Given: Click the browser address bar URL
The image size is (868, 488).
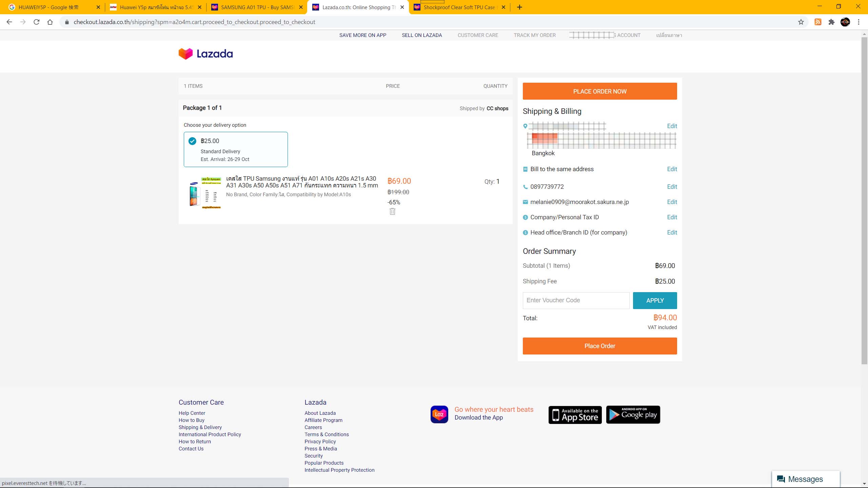Looking at the screenshot, I should pyautogui.click(x=194, y=22).
